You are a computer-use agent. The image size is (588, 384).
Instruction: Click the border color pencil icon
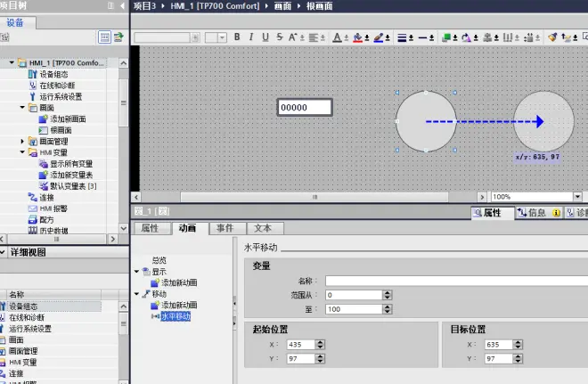(x=379, y=37)
